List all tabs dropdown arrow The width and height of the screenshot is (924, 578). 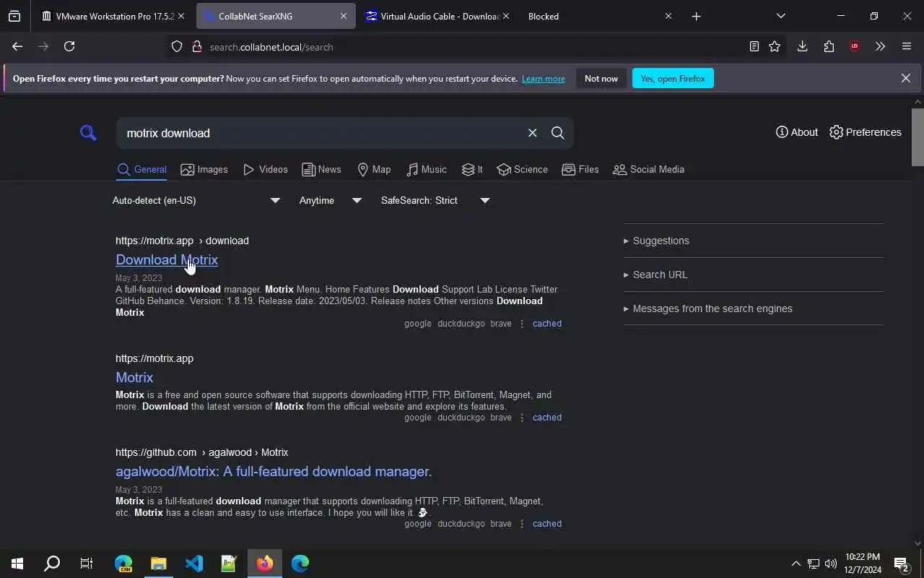coord(780,16)
